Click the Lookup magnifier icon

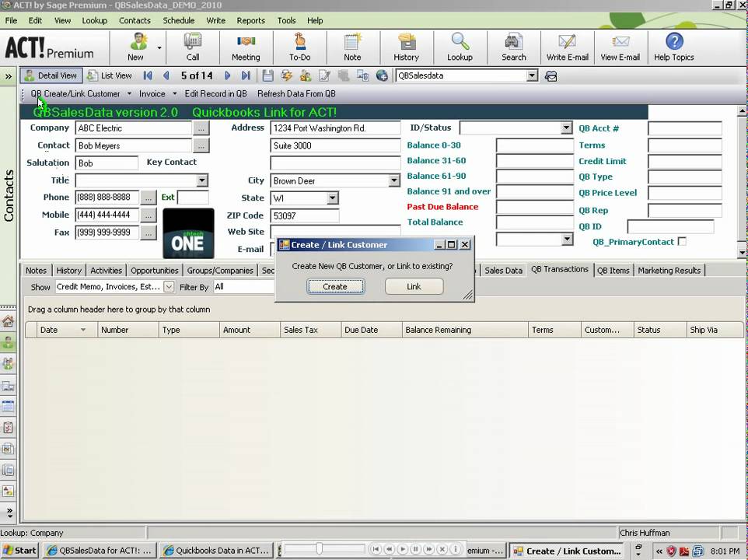click(460, 47)
